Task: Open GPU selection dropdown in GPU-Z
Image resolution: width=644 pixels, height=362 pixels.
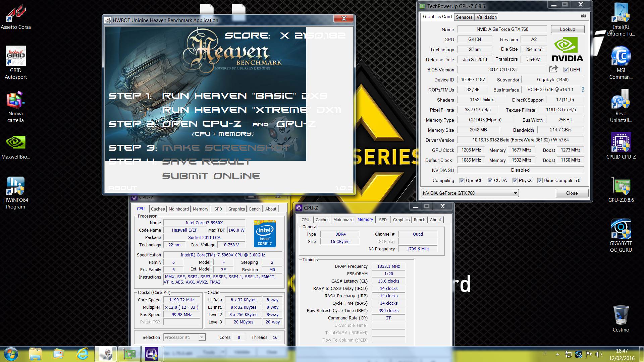Action: click(470, 193)
